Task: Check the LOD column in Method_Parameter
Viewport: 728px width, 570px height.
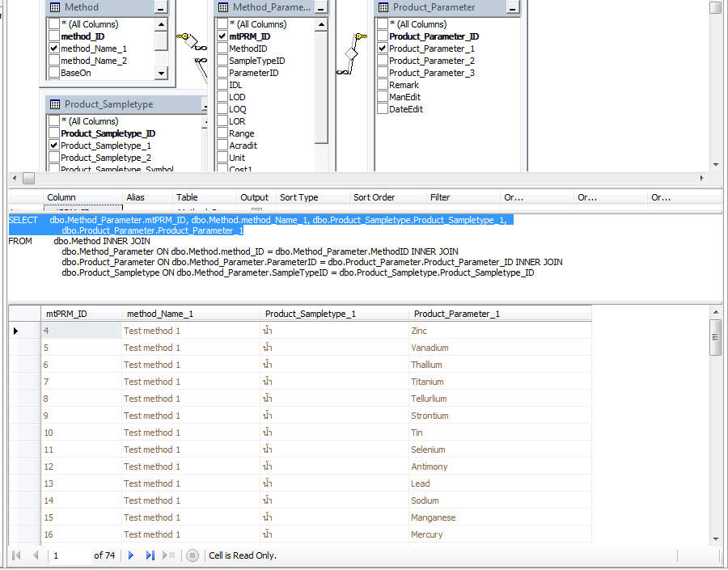Action: (x=222, y=97)
